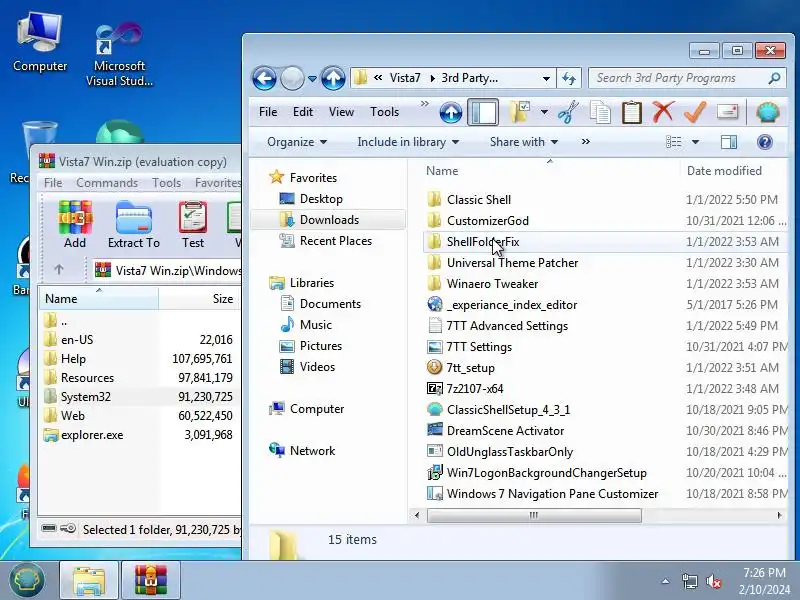Toggle the preview pane button
Image resolution: width=800 pixels, height=600 pixels.
coord(729,142)
